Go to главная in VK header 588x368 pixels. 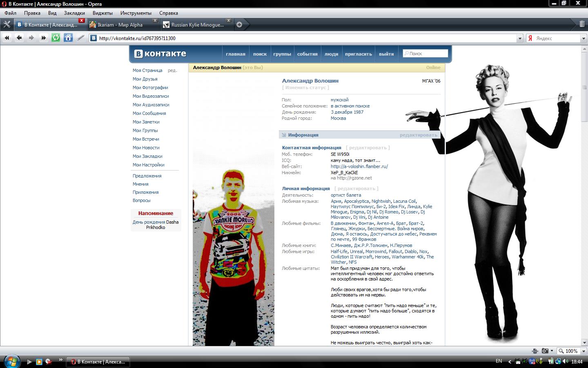pos(236,54)
